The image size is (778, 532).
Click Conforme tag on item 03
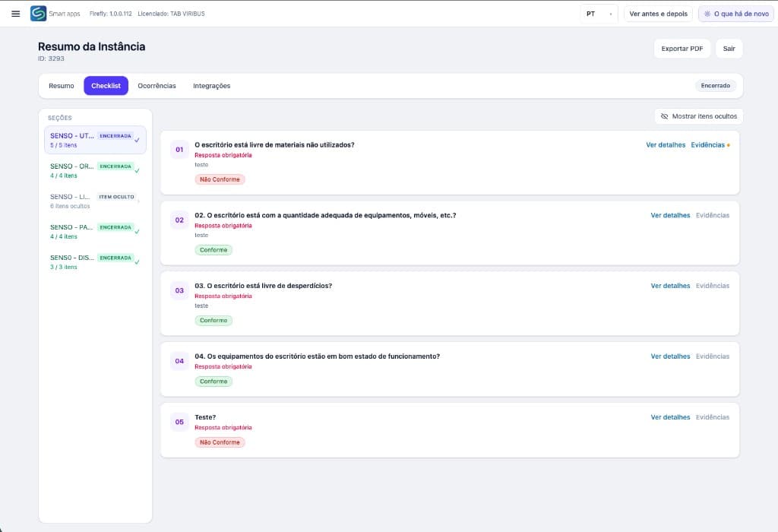[213, 321]
